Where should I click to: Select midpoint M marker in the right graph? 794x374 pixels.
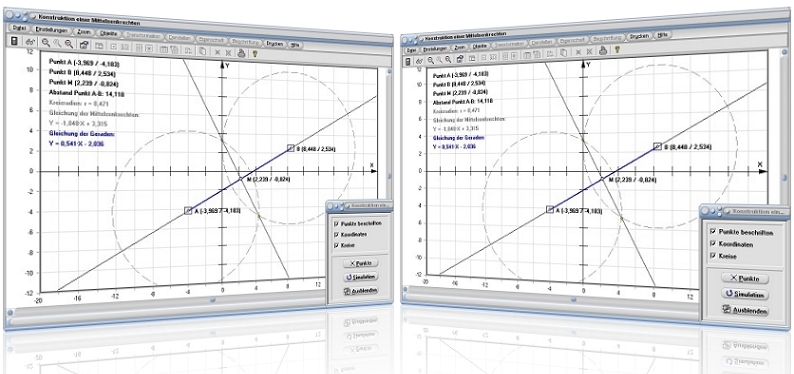click(602, 178)
